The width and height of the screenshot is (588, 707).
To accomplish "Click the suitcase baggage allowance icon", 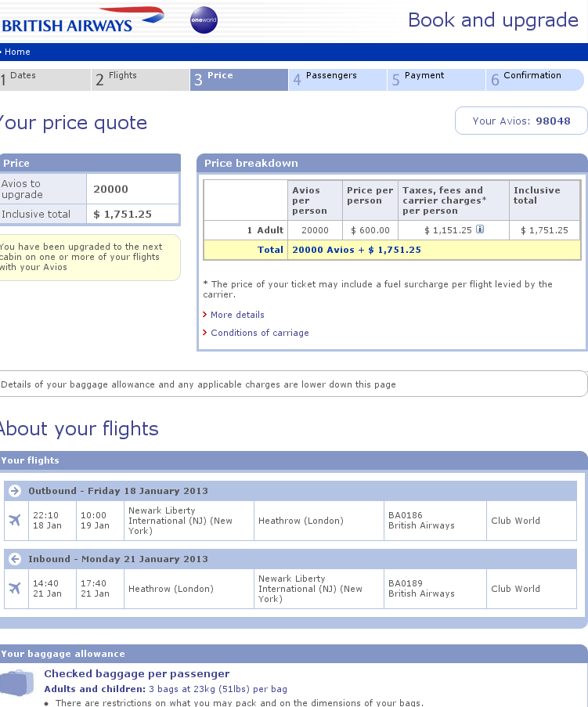I will [x=17, y=681].
